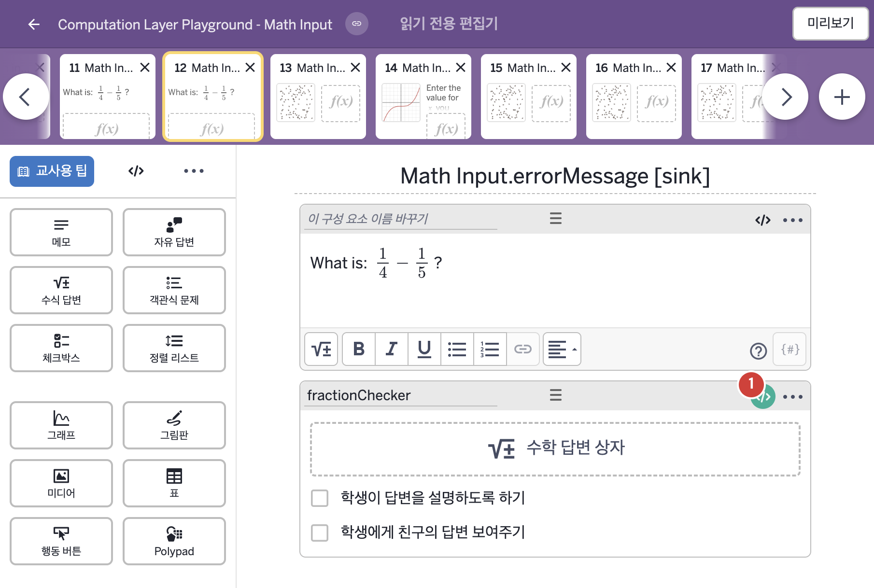The height and width of the screenshot is (588, 874).
Task: Open the note component's three-dot menu
Action: [x=793, y=220]
